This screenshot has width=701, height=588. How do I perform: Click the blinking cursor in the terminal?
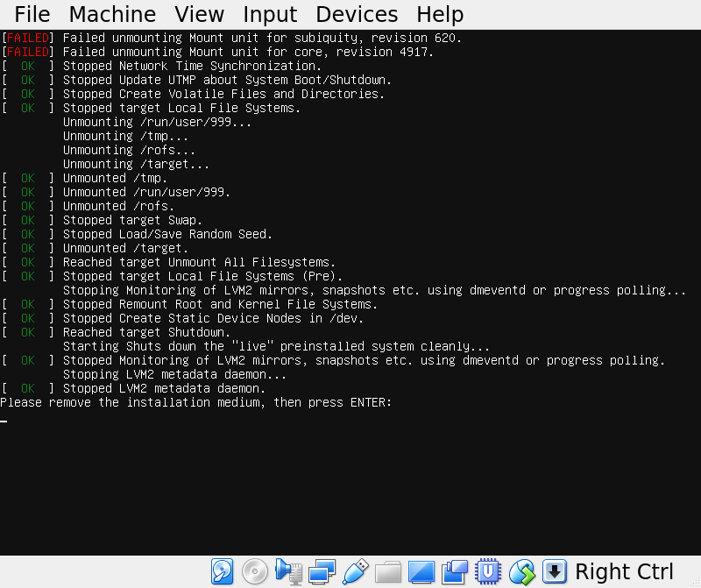pyautogui.click(x=4, y=422)
